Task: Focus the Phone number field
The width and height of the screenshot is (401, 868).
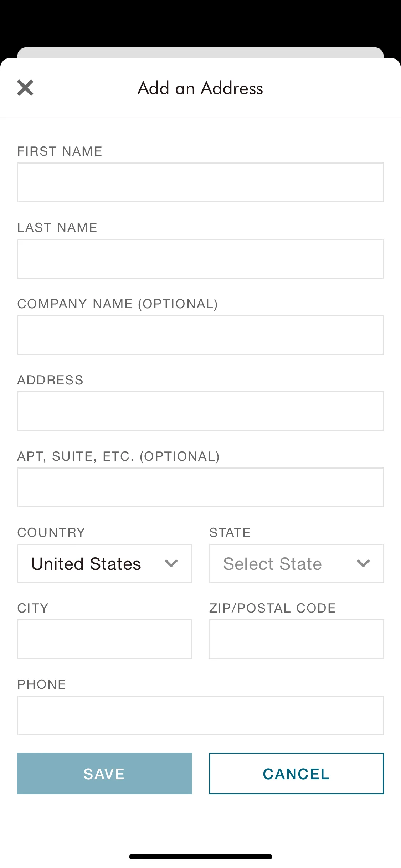Action: [x=200, y=715]
